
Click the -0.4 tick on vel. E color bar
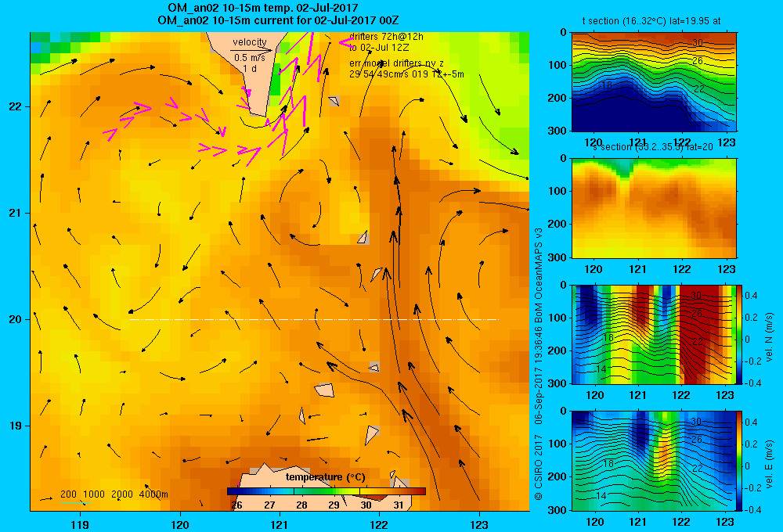point(752,509)
